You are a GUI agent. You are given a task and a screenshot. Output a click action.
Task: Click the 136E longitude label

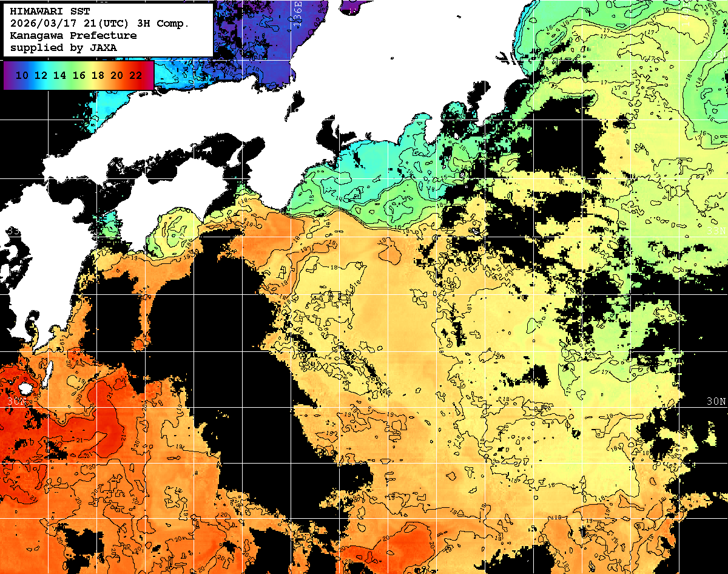297,11
